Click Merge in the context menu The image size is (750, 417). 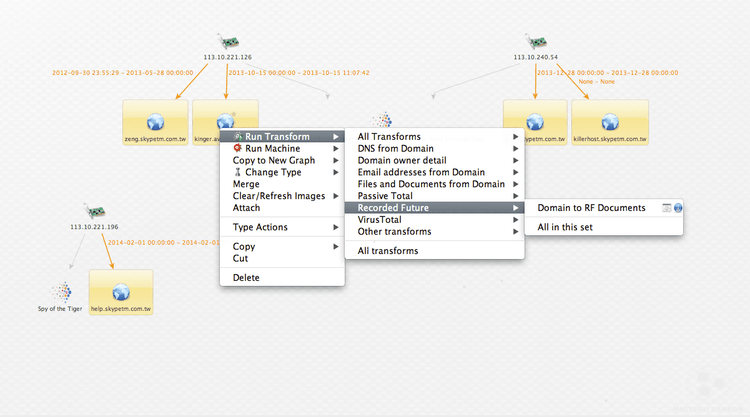pyautogui.click(x=246, y=184)
